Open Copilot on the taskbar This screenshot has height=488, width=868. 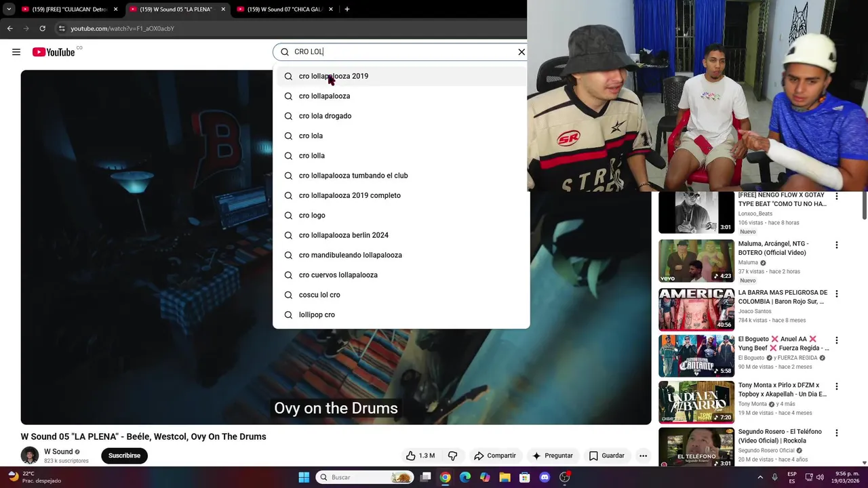coord(485,477)
